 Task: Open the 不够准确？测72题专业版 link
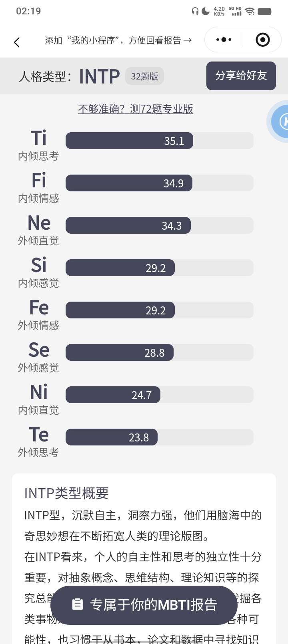[136, 109]
